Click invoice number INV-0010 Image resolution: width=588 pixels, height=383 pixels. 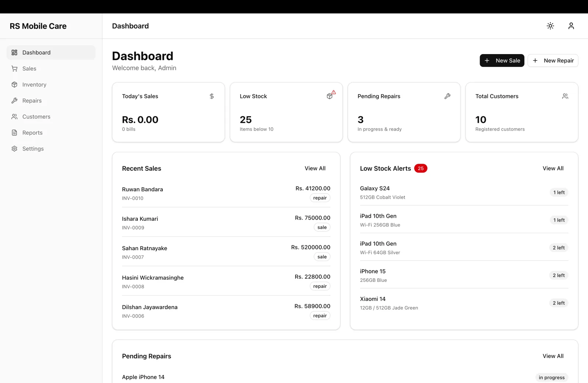coord(133,198)
